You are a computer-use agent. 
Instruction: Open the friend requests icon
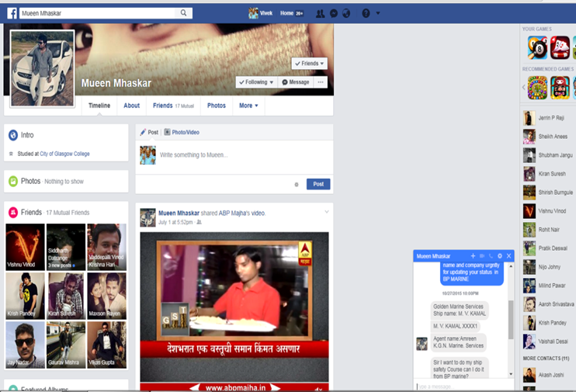tap(321, 14)
